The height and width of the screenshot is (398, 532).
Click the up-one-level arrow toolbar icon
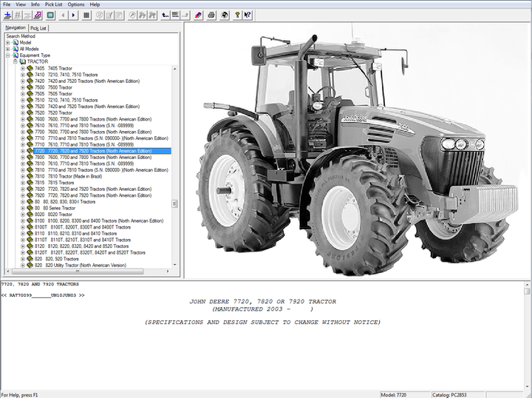[166, 15]
